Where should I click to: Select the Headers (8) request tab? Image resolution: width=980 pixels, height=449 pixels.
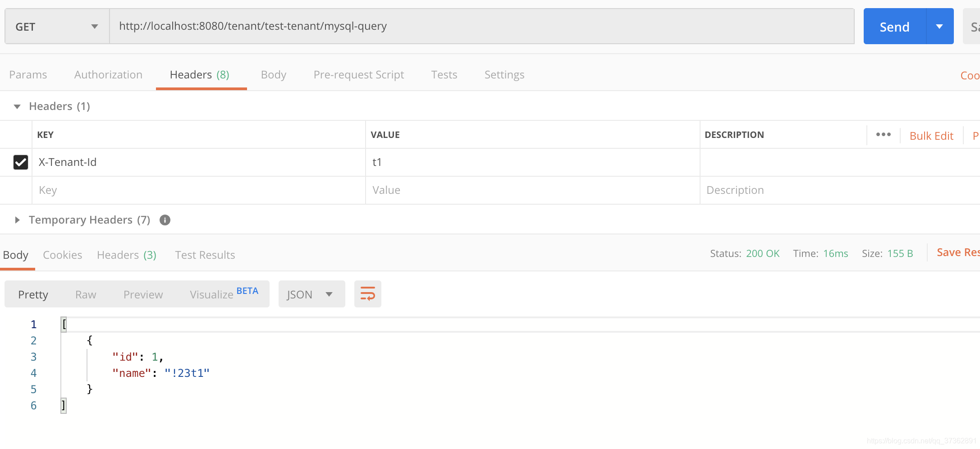[200, 74]
